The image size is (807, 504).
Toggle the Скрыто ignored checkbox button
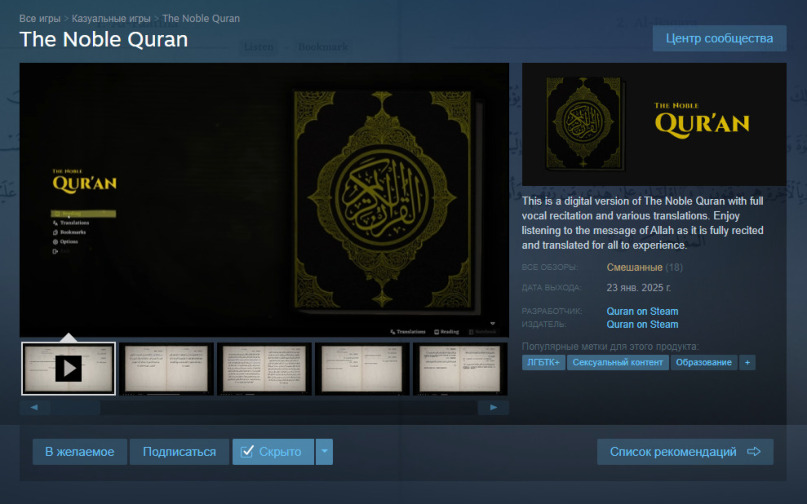point(273,452)
